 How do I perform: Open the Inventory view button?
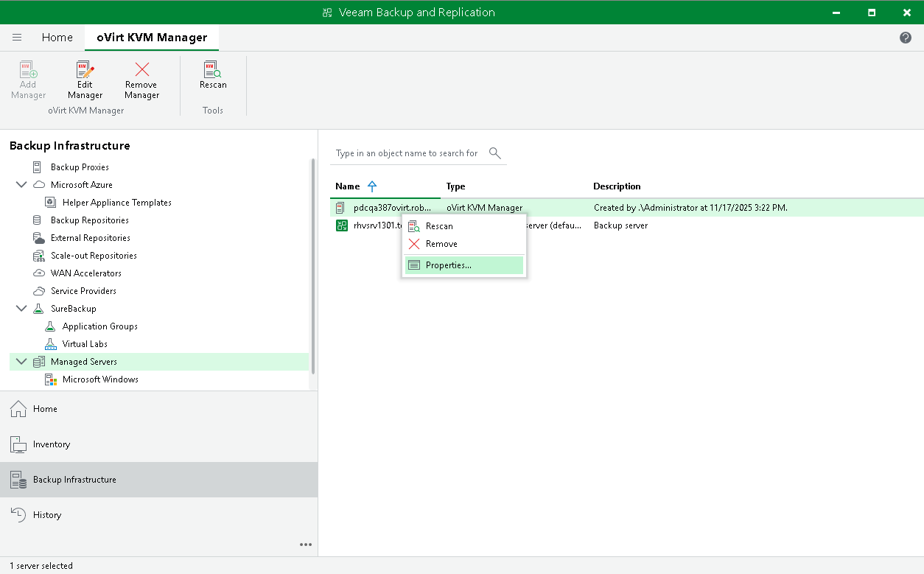158,444
